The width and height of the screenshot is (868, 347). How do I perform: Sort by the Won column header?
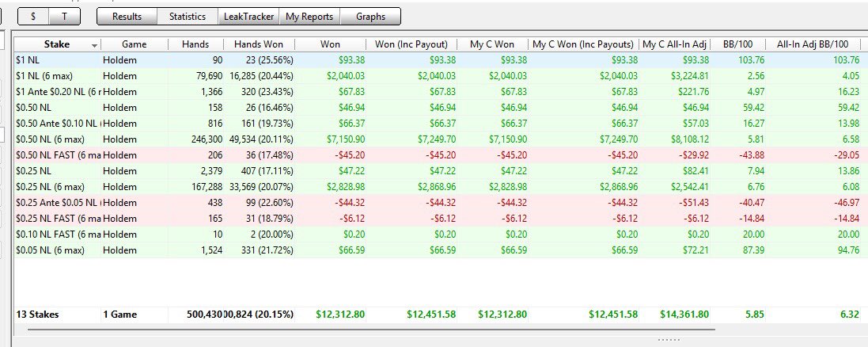pos(330,44)
